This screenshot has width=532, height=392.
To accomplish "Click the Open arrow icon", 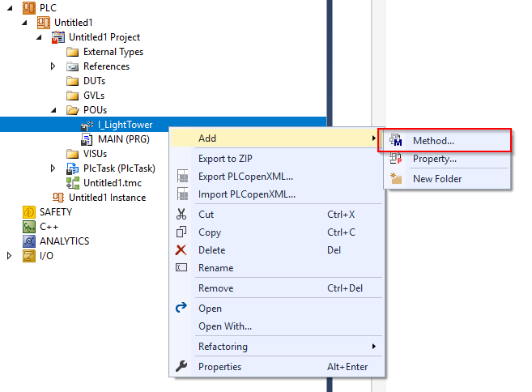I will pos(181,308).
